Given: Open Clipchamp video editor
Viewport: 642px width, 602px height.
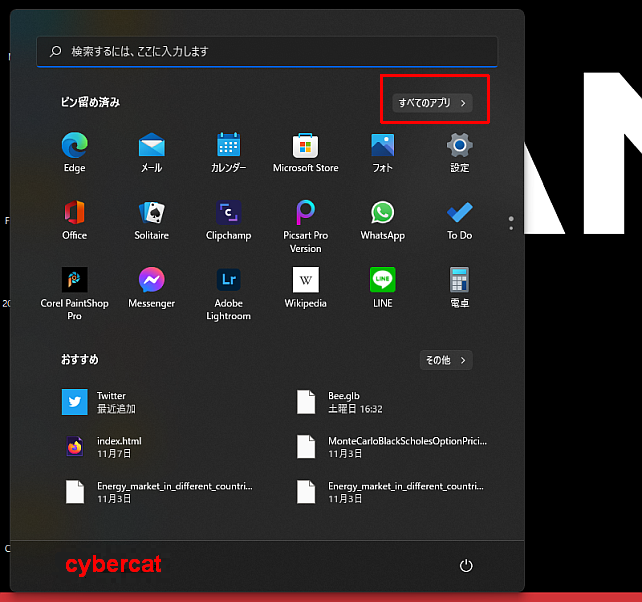Looking at the screenshot, I should pos(228,220).
